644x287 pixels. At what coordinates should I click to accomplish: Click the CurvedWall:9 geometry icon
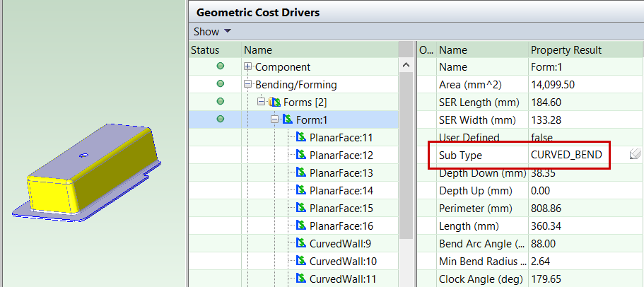[x=302, y=243]
